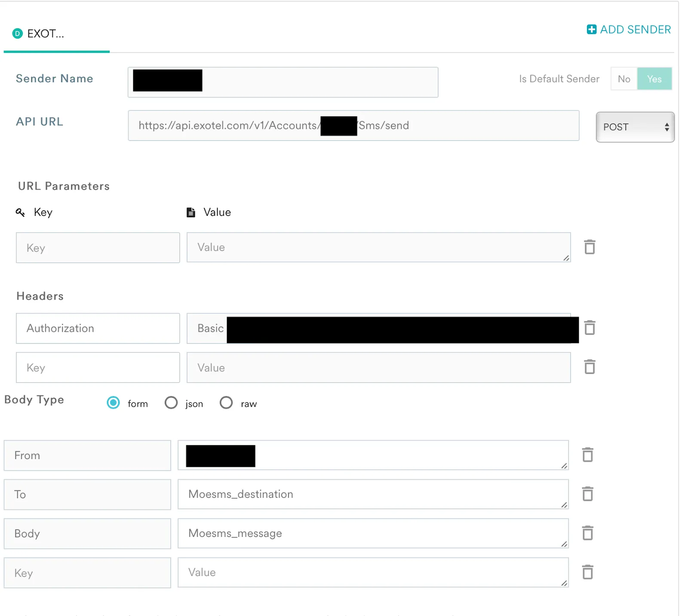The height and width of the screenshot is (616, 688).
Task: Switch to the EXOT... sender tab
Action: point(56,34)
